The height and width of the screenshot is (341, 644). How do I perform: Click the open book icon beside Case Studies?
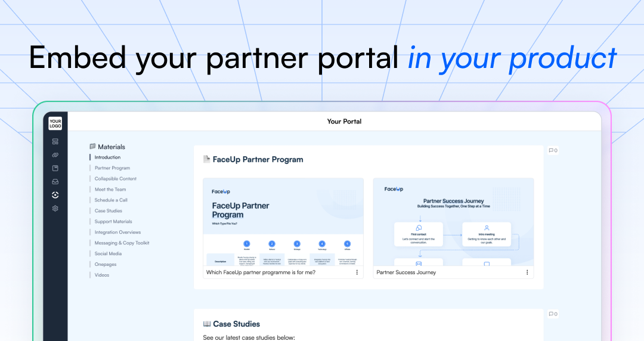click(x=207, y=324)
